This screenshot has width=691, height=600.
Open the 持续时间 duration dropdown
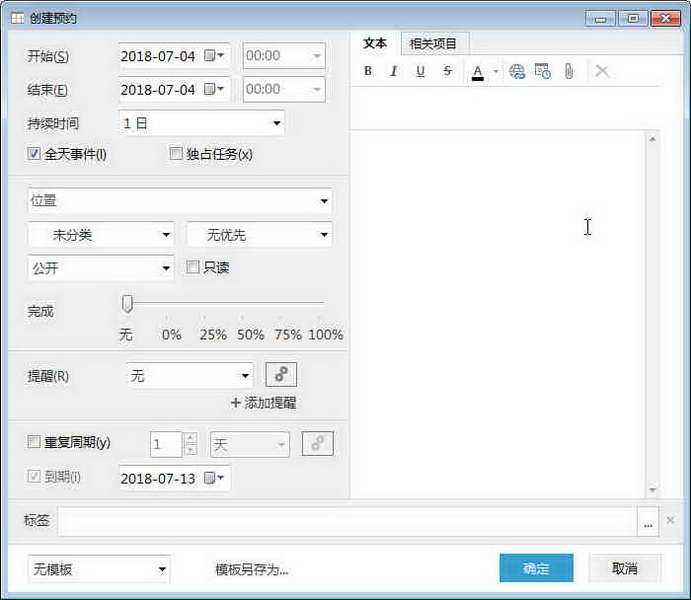201,124
